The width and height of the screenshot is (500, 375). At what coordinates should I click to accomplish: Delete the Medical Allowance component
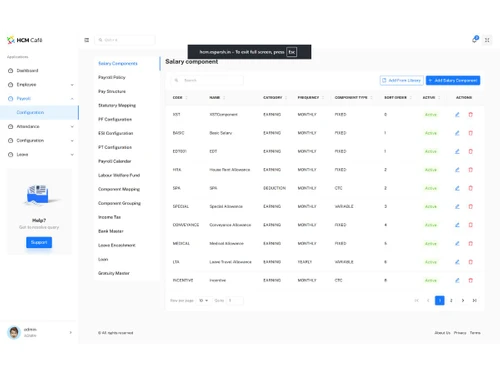(x=471, y=243)
